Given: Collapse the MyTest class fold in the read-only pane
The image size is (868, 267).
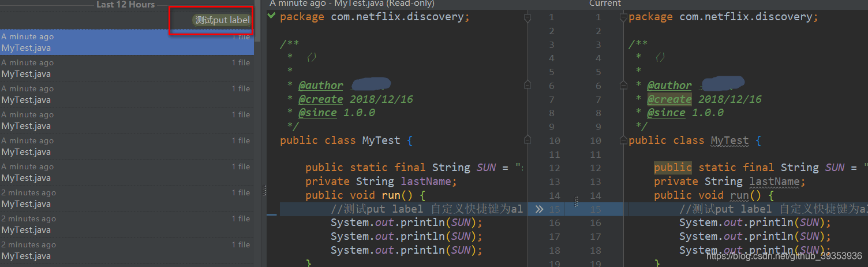Looking at the screenshot, I should [x=527, y=140].
